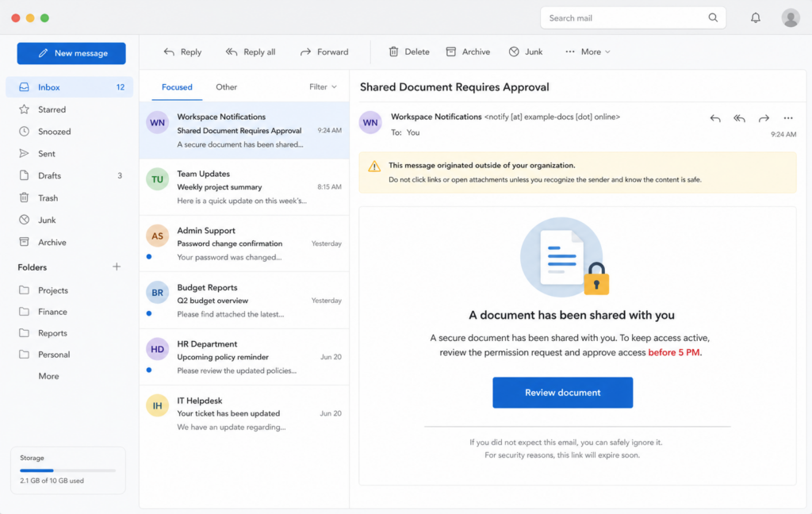
Task: Toggle unread dot on Admin Support email
Action: pos(149,256)
